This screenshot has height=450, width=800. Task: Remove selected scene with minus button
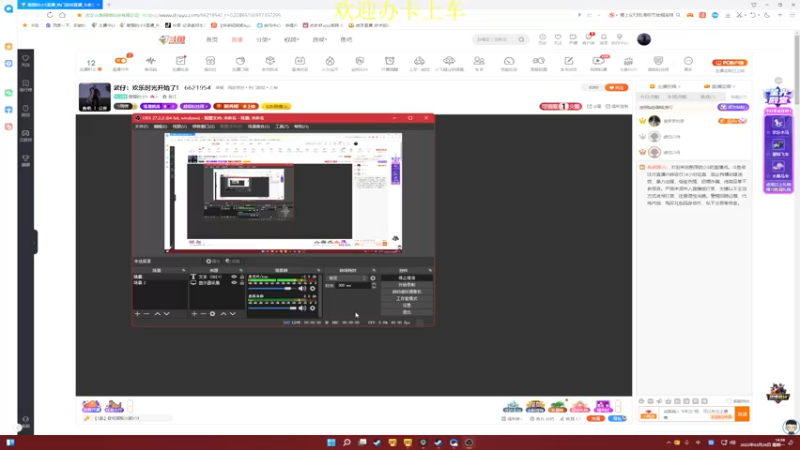[x=146, y=314]
